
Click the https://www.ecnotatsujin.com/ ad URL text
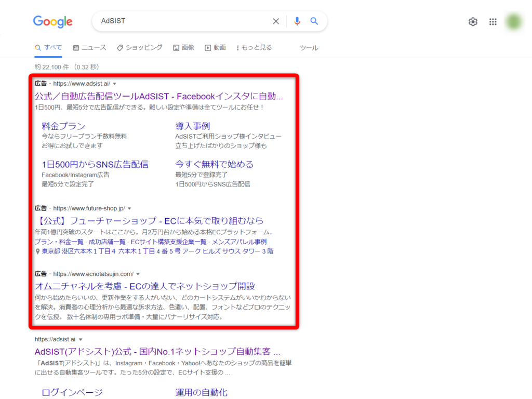pyautogui.click(x=94, y=274)
